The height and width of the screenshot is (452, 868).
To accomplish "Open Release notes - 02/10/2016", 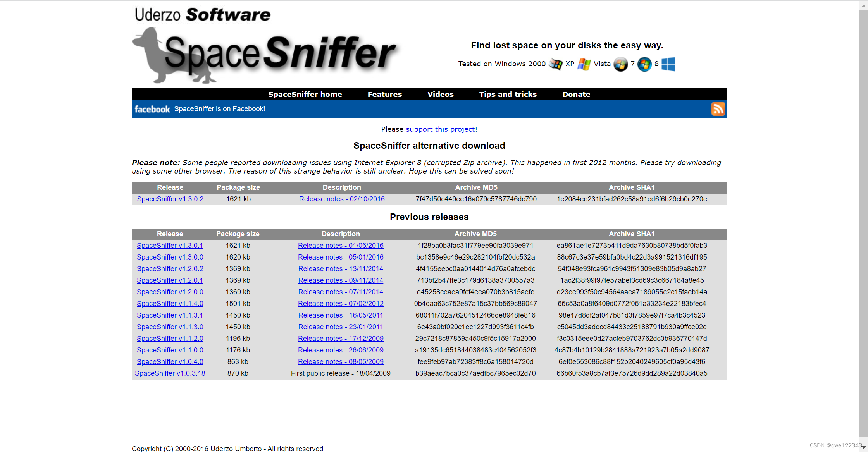I will coord(341,199).
